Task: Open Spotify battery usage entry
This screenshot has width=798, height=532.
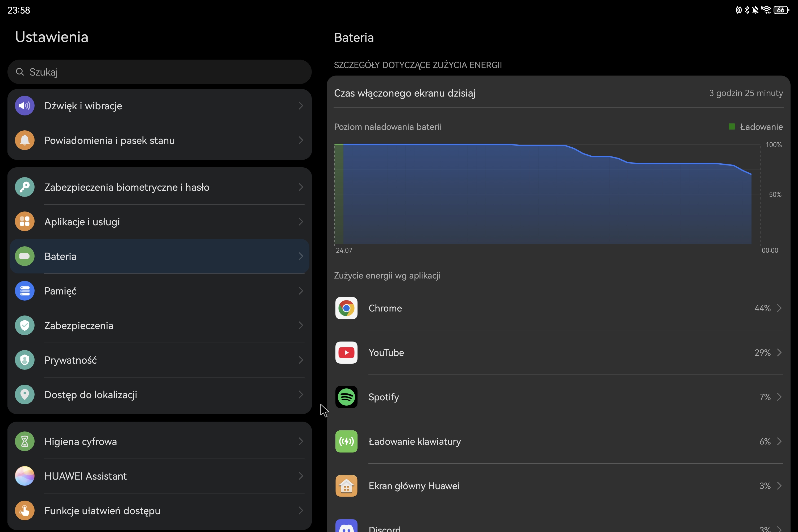Action: pos(558,397)
